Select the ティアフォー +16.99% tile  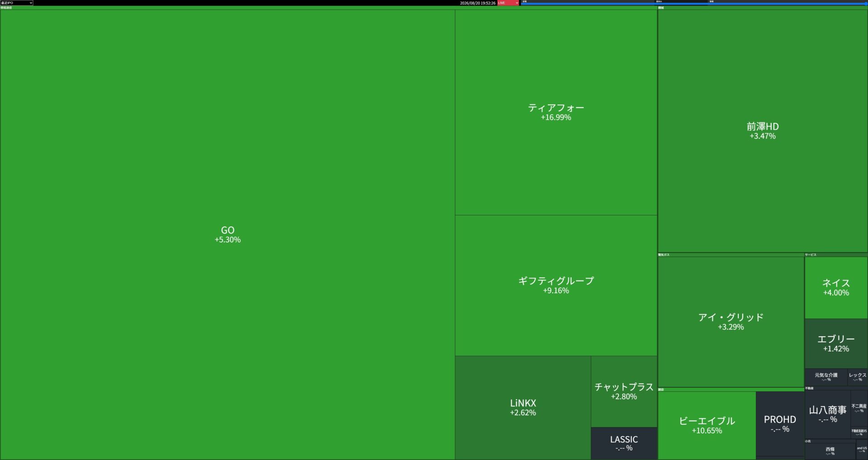pyautogui.click(x=556, y=112)
